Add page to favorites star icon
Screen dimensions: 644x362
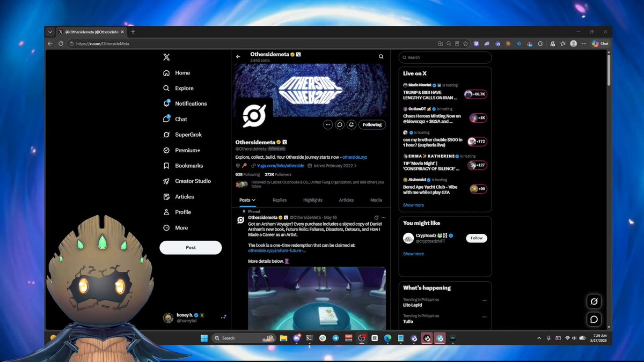click(466, 43)
